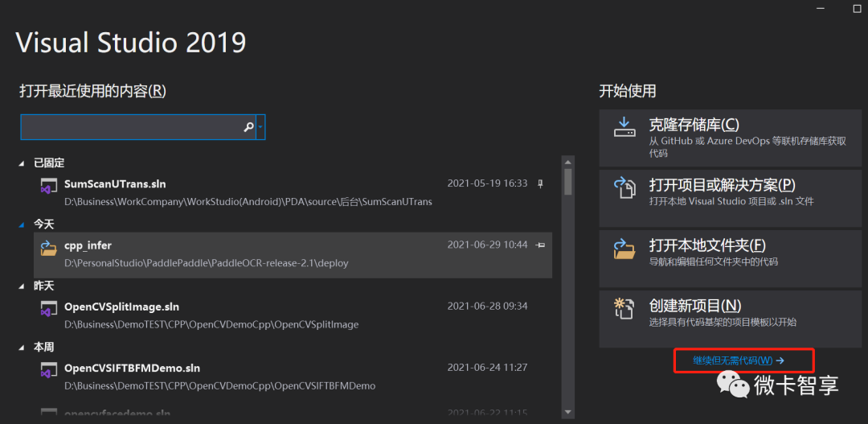
Task: Click the 2021-06-24 11:27 timestamp
Action: coord(487,367)
